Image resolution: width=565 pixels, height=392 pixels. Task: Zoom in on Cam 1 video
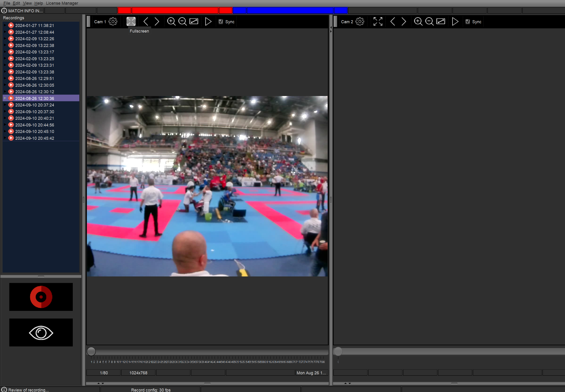171,22
